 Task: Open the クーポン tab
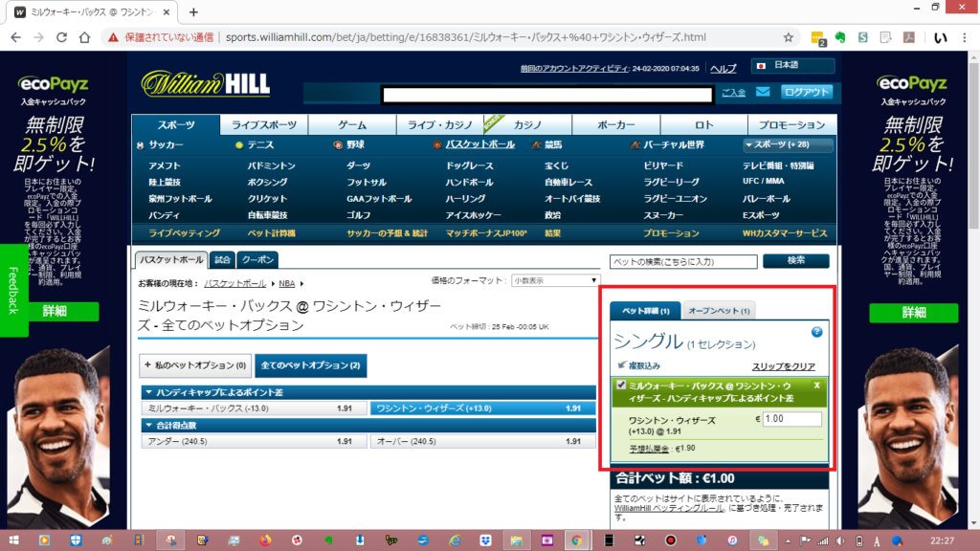click(x=258, y=260)
